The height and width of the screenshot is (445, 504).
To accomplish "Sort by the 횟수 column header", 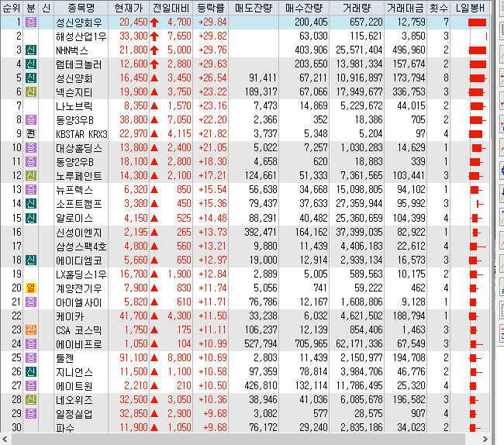I will 438,8.
